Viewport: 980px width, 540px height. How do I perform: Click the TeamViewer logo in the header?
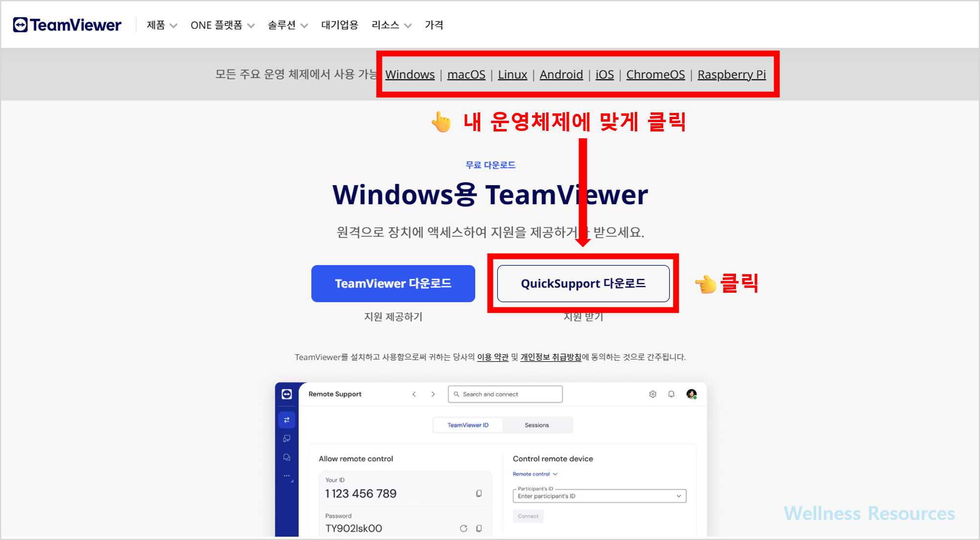67,25
